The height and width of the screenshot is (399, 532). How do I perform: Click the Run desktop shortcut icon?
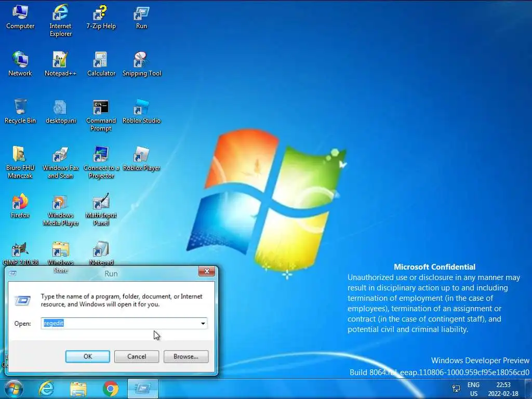click(141, 17)
